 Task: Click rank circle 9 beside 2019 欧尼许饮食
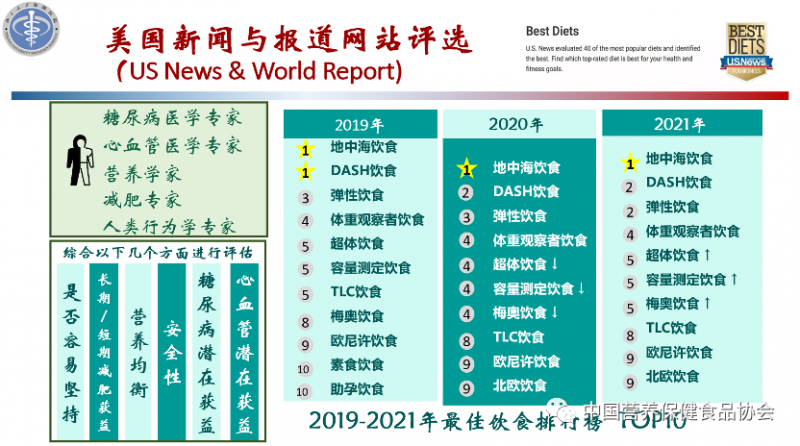[305, 345]
